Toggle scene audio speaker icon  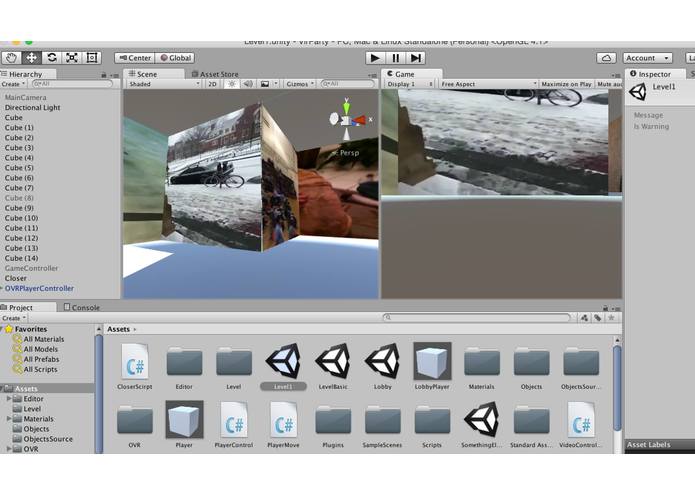[x=248, y=84]
